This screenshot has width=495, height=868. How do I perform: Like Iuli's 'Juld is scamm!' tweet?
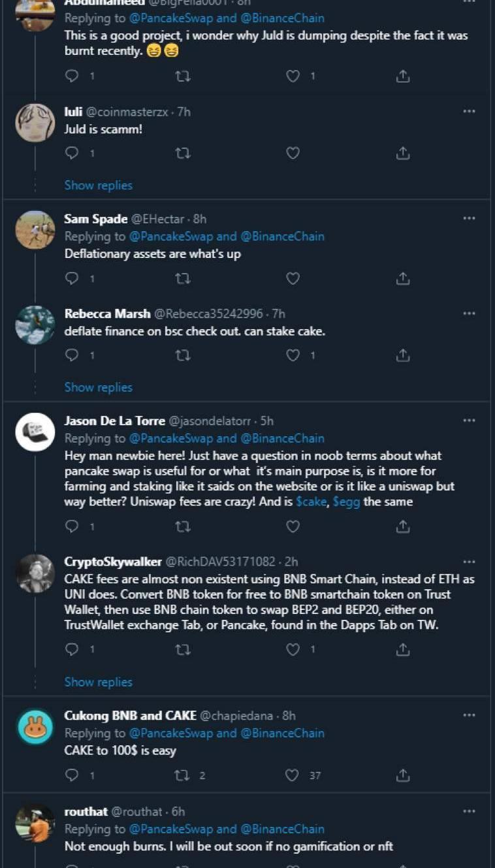coord(293,153)
